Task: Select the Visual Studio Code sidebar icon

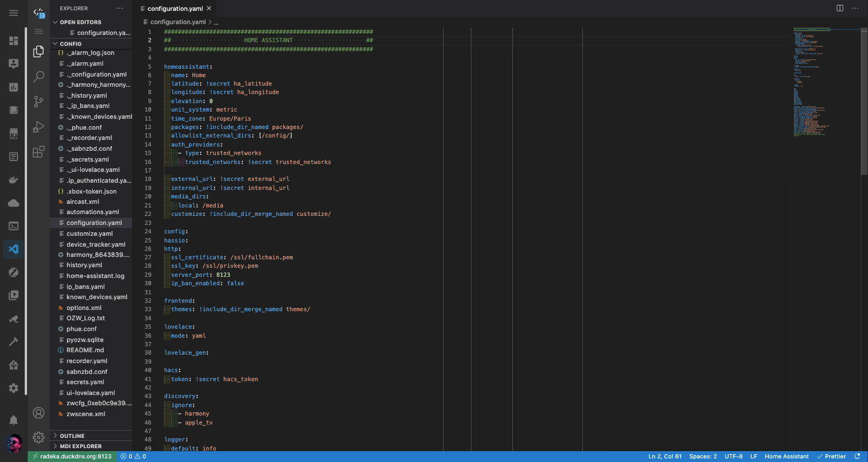Action: click(13, 249)
